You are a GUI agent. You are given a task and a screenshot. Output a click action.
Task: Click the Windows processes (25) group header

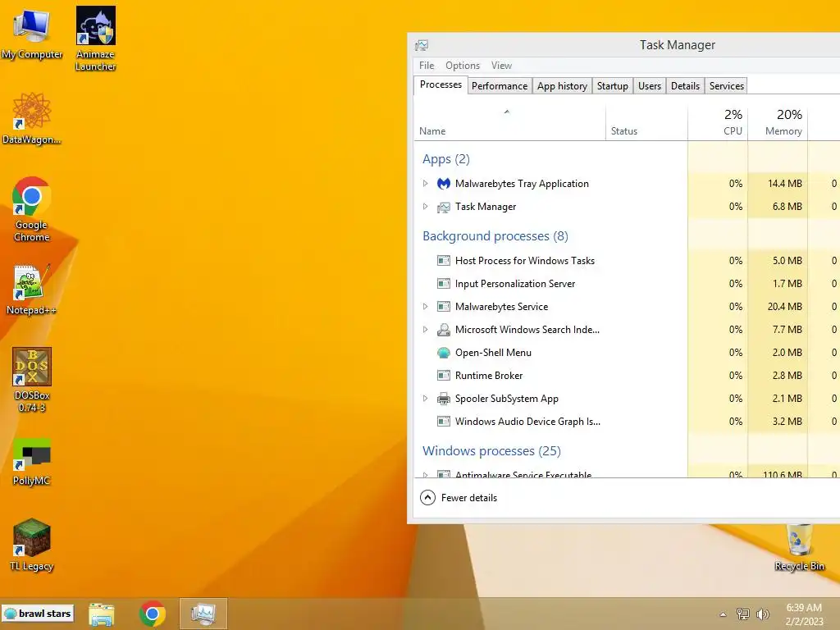[491, 451]
